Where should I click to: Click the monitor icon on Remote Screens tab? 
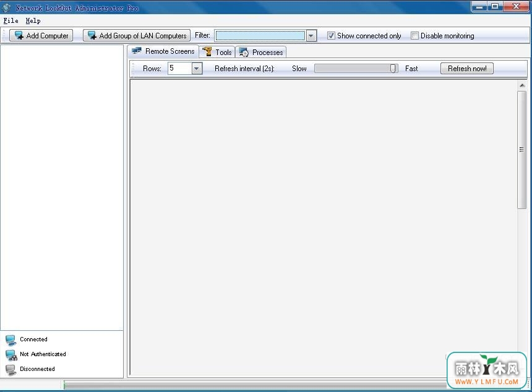click(136, 51)
